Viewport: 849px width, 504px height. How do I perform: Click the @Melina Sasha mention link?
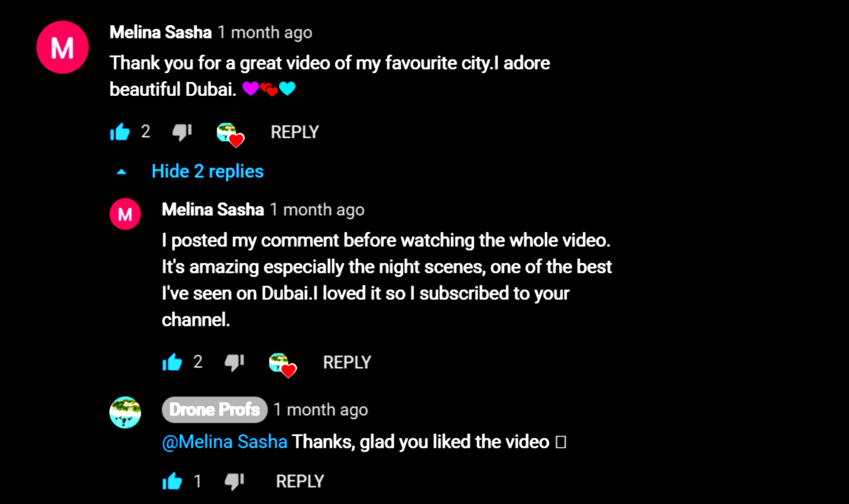pos(224,441)
